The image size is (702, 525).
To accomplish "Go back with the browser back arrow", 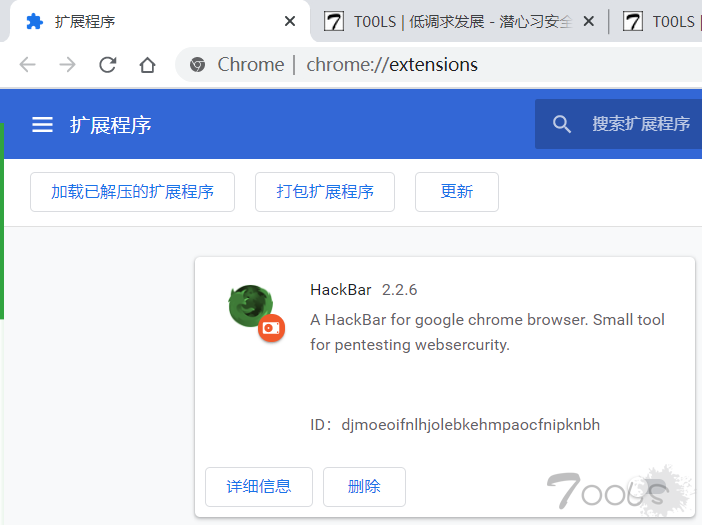I will pos(27,65).
